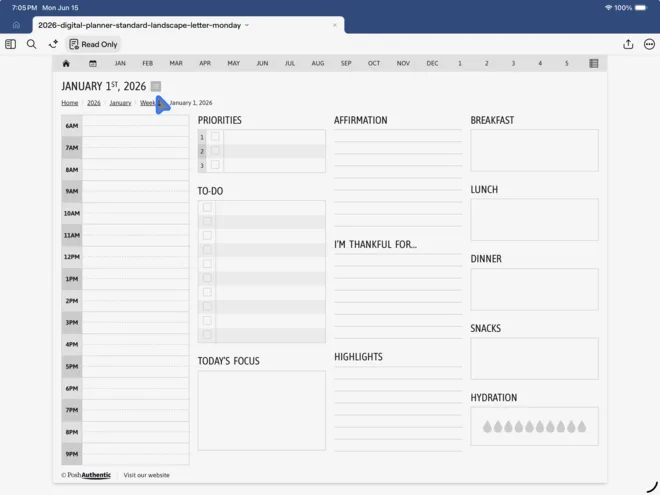Image resolution: width=660 pixels, height=495 pixels.
Task: Tap the battery indicator in status bar
Action: (641, 8)
